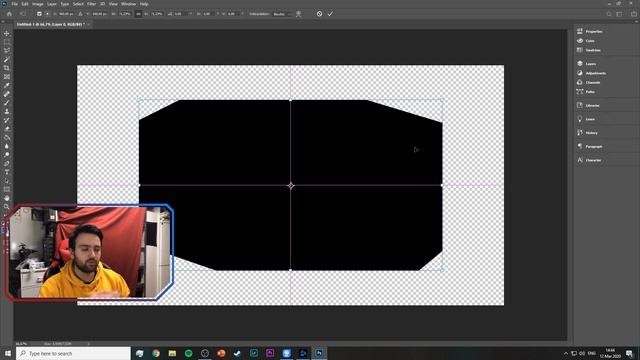This screenshot has width=640, height=360.
Task: Toggle the reference point checkbox
Action: (39, 14)
